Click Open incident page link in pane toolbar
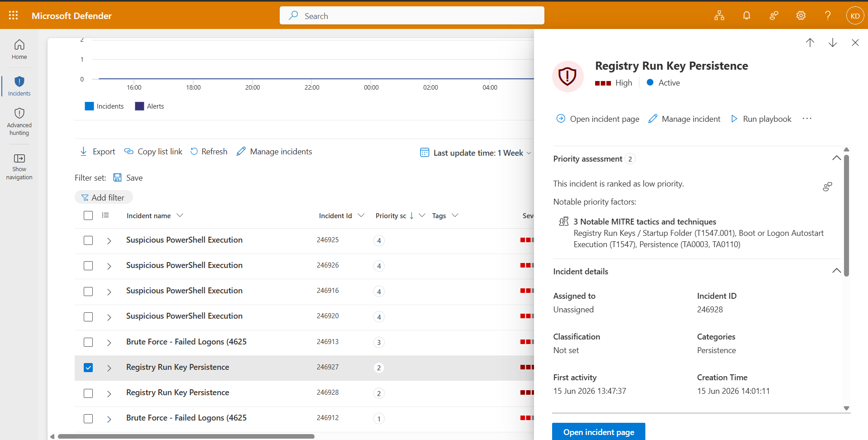The height and width of the screenshot is (440, 868). [597, 119]
